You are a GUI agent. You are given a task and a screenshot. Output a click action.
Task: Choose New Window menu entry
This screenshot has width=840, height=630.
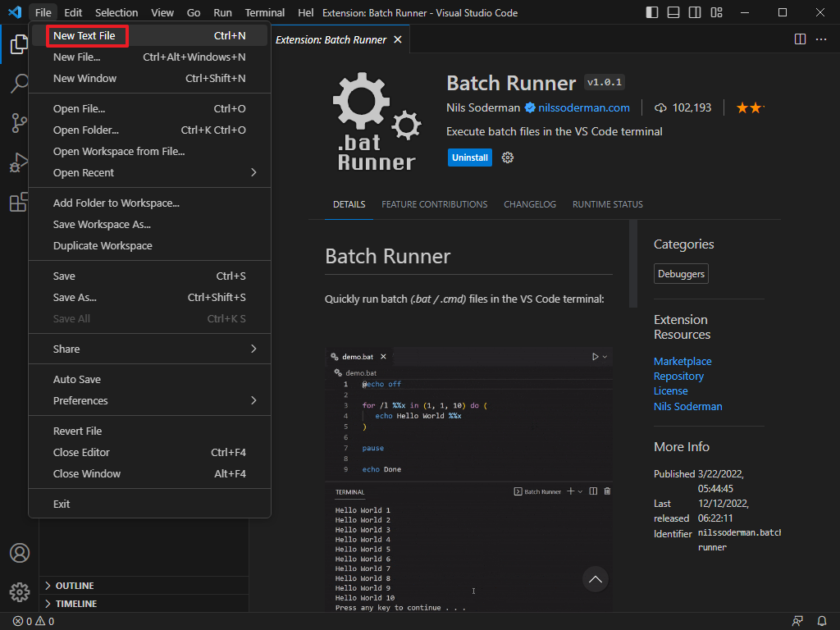(x=149, y=78)
